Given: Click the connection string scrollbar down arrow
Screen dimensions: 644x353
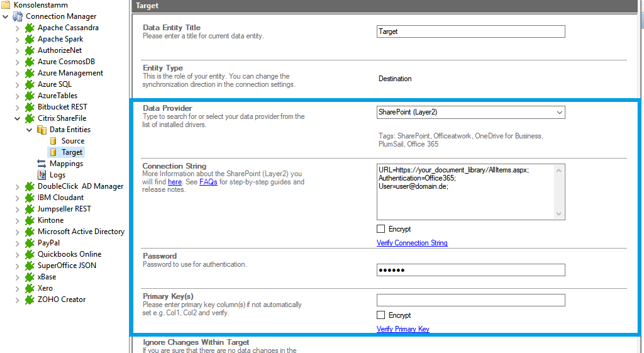Looking at the screenshot, I should [559, 215].
